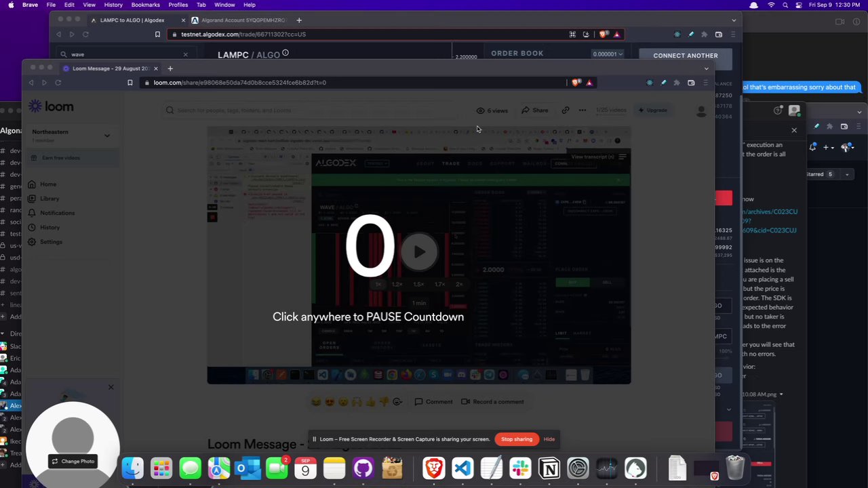Open Finder from the Dock
Screen dimensions: 868x488
(132, 468)
